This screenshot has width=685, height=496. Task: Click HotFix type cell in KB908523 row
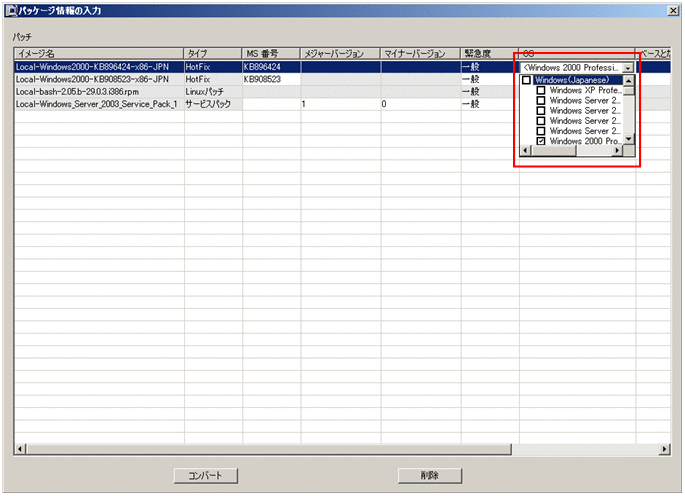pos(213,79)
